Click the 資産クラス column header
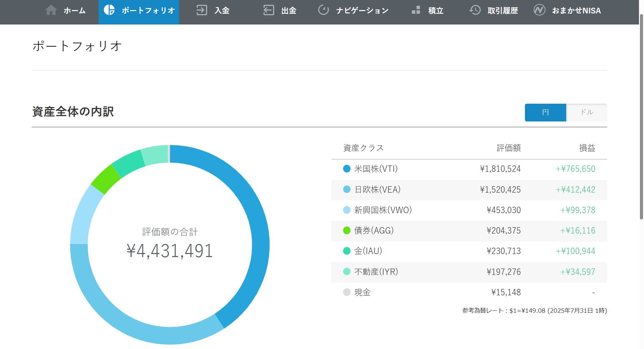This screenshot has height=349, width=644. [x=364, y=148]
